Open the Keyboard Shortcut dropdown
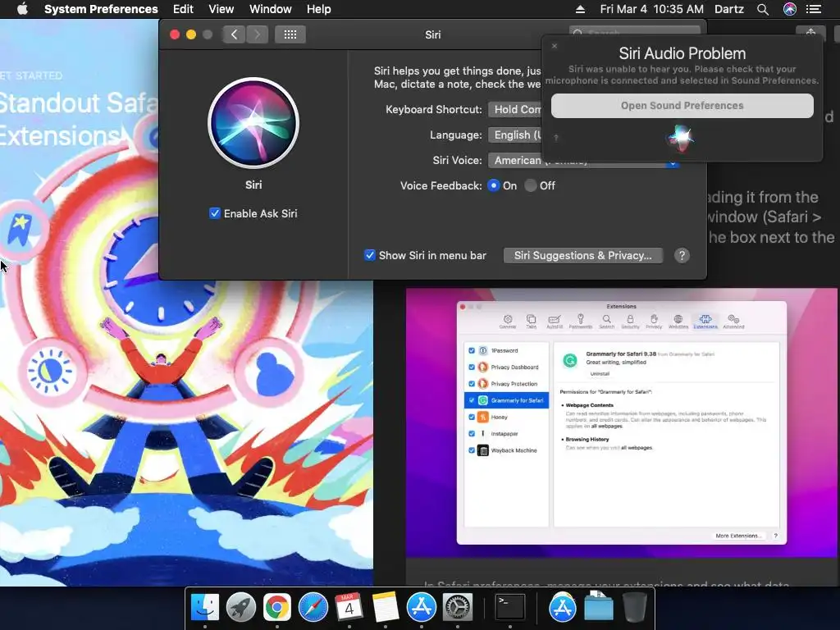 (x=515, y=109)
